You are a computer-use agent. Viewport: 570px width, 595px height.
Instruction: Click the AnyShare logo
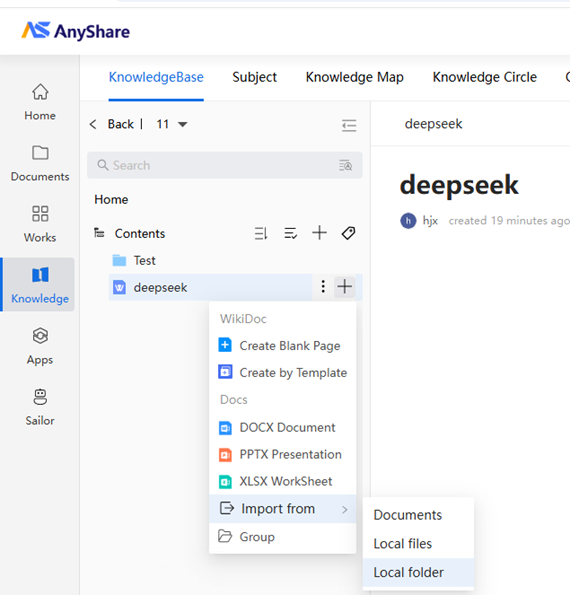75,31
